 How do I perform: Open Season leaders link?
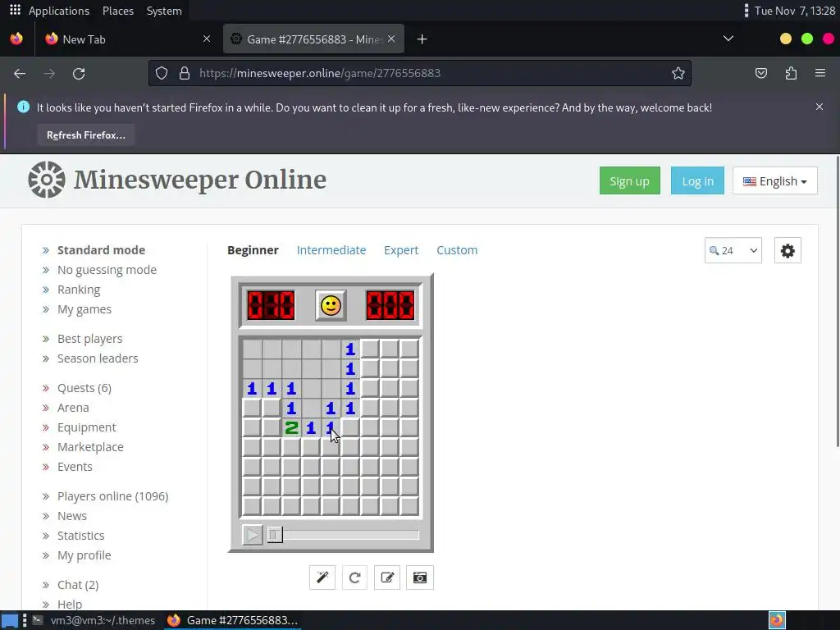98,358
